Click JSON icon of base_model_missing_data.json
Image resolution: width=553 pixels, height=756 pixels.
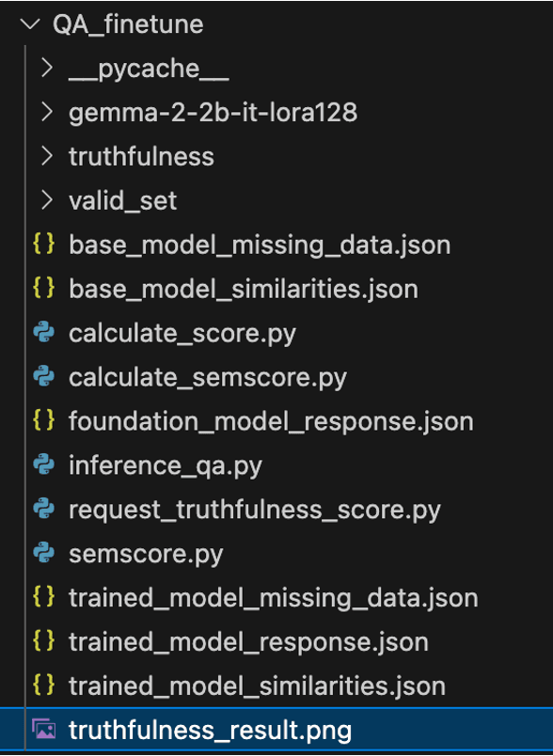[43, 244]
